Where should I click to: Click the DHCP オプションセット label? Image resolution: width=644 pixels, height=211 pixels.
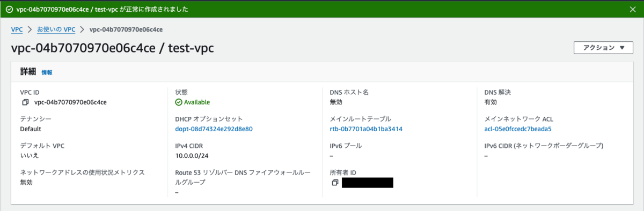[x=209, y=119]
